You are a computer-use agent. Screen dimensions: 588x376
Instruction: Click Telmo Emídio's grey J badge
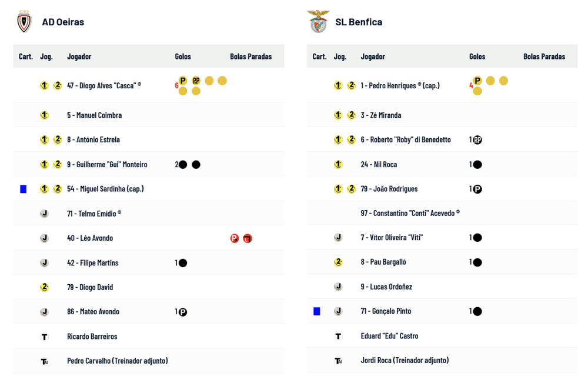44,214
